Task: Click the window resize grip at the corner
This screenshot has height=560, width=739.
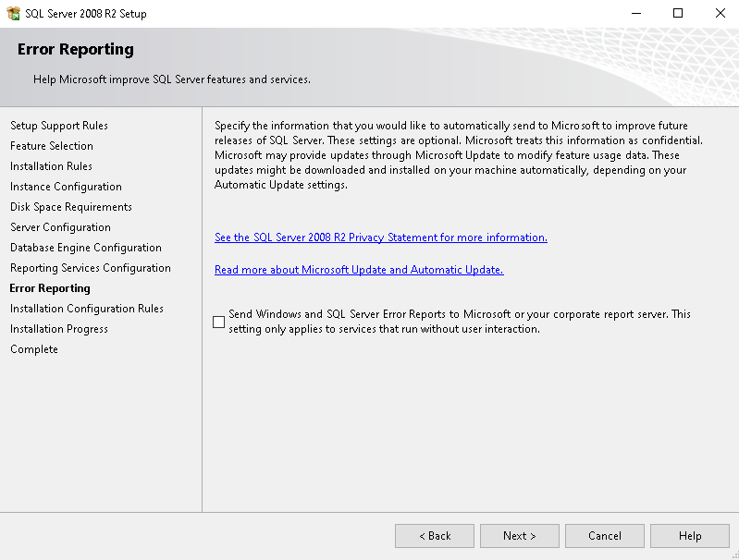Action: click(734, 555)
